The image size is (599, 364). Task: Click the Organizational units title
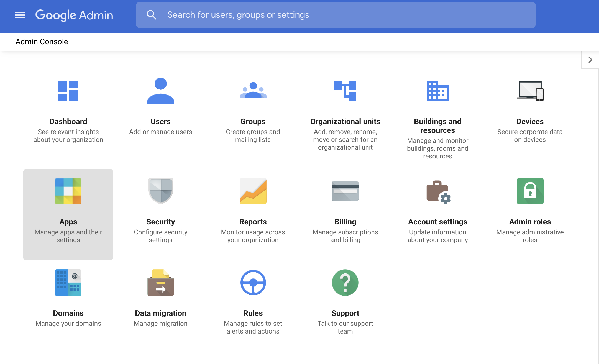coord(345,122)
